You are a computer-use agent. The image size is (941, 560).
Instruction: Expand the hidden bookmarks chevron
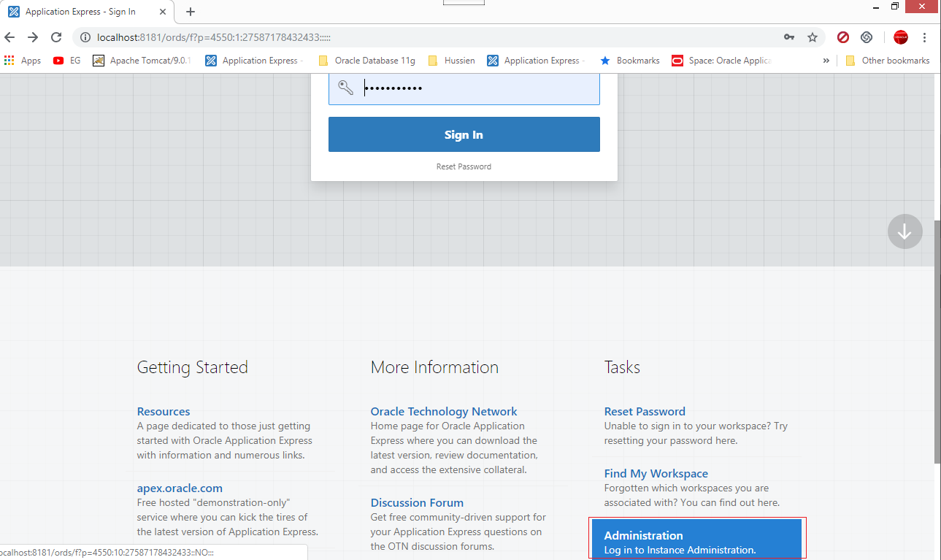(826, 60)
